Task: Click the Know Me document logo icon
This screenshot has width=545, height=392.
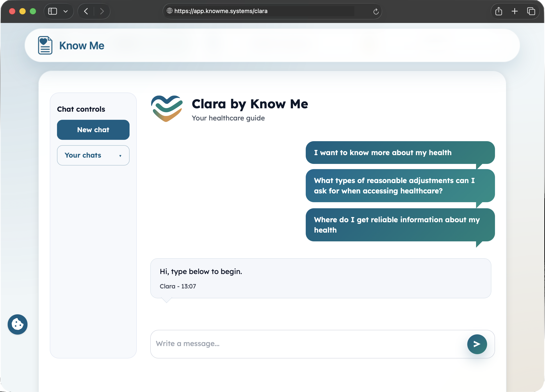Action: (45, 45)
